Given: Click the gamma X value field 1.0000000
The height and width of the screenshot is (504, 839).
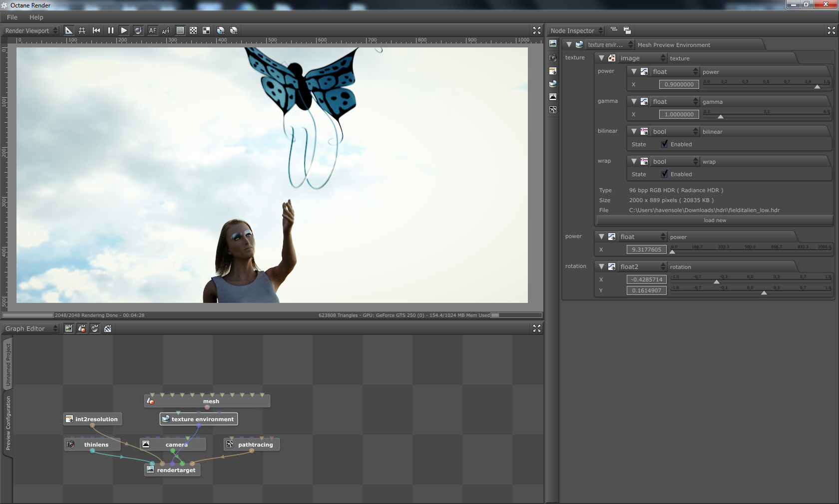Looking at the screenshot, I should 679,114.
